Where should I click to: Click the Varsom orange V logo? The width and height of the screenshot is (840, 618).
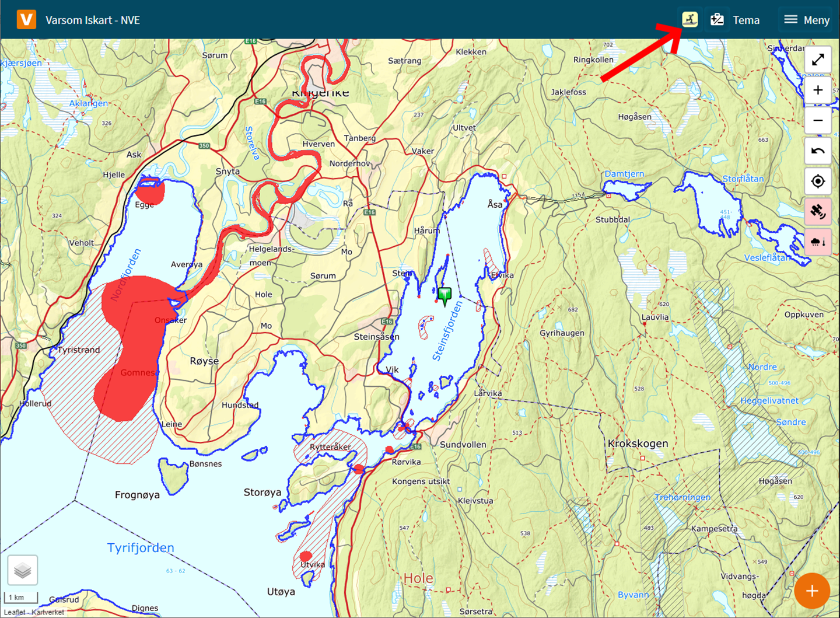26,19
